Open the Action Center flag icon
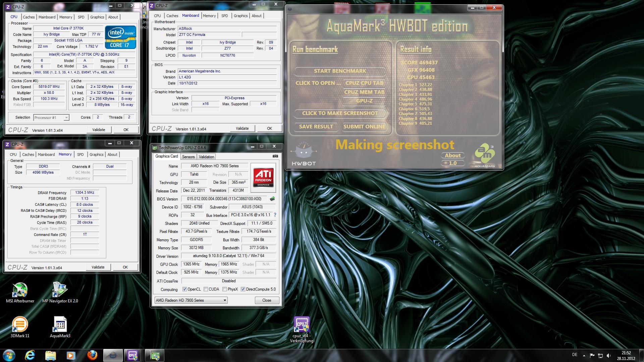This screenshot has width=644, height=362. (592, 356)
